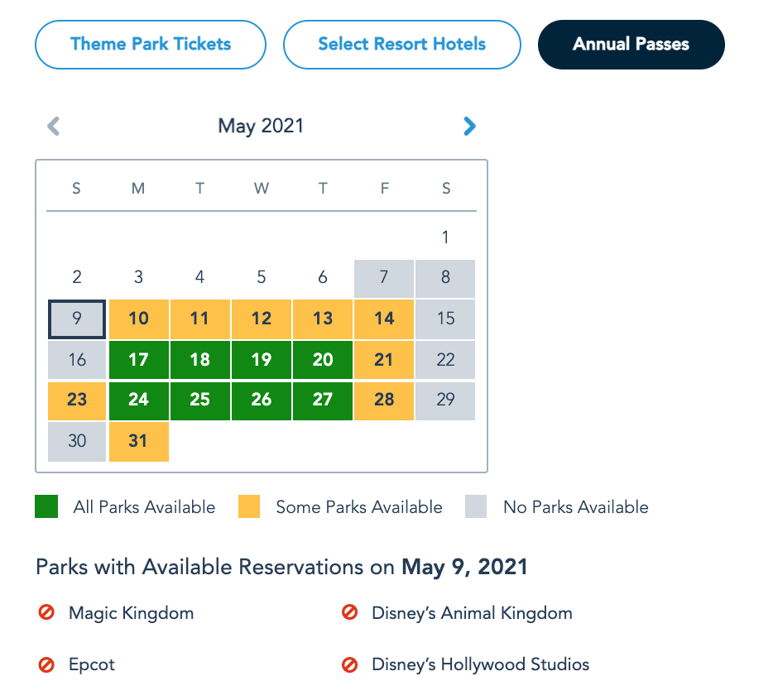Click May 14 calendar day

coord(384,319)
